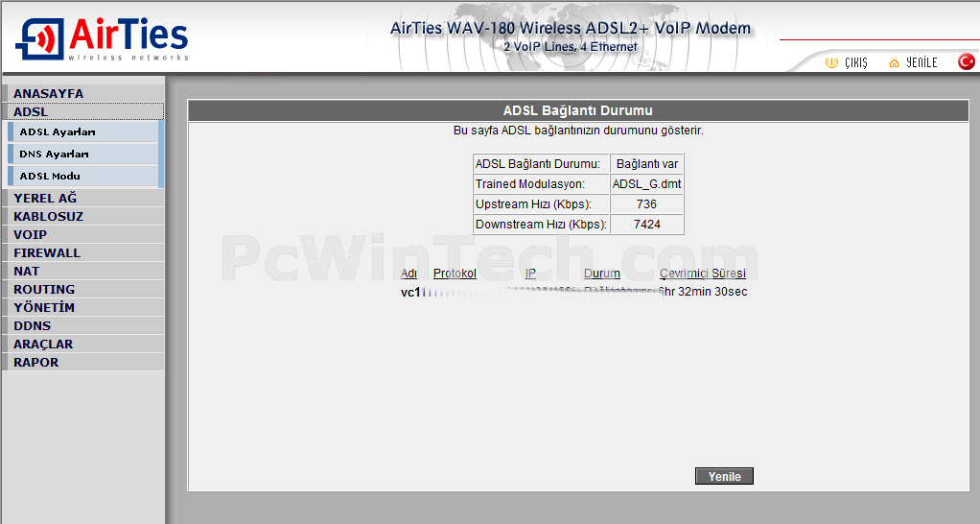The image size is (980, 524).
Task: Expand the DDNS menu
Action: (x=83, y=325)
